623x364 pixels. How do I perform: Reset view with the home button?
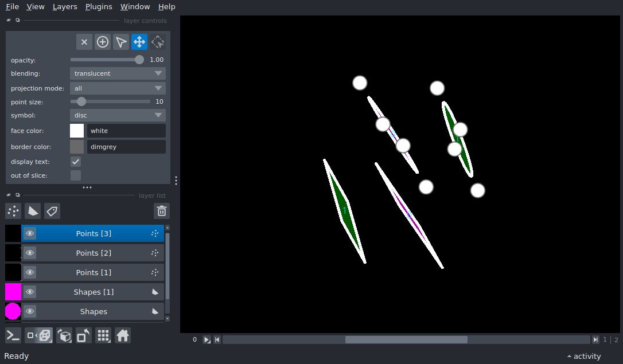[123, 335]
